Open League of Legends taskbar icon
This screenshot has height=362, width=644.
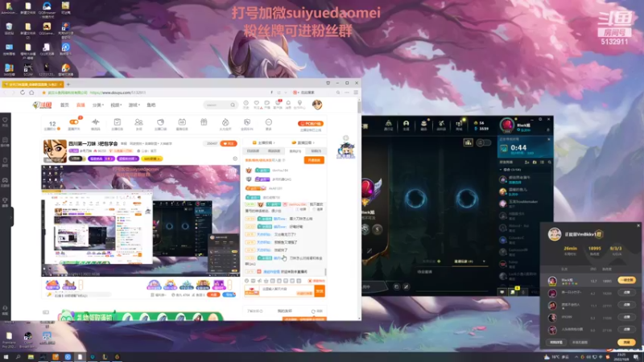pyautogui.click(x=105, y=357)
